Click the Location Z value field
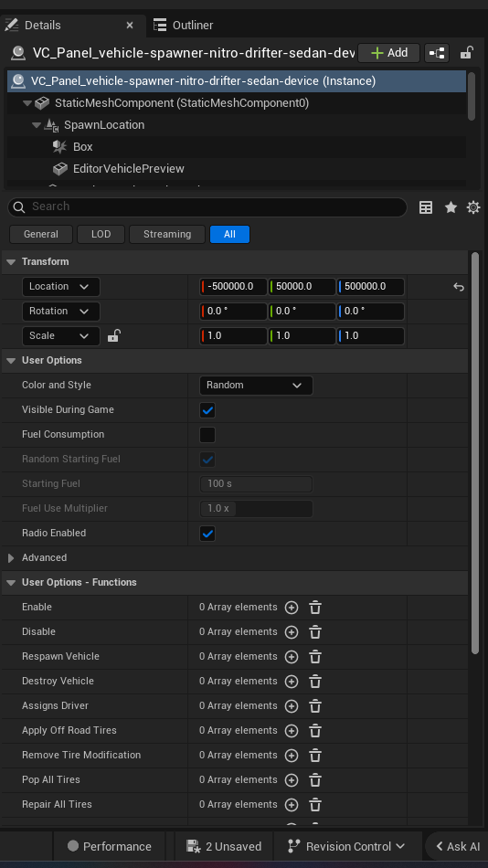 pyautogui.click(x=371, y=287)
